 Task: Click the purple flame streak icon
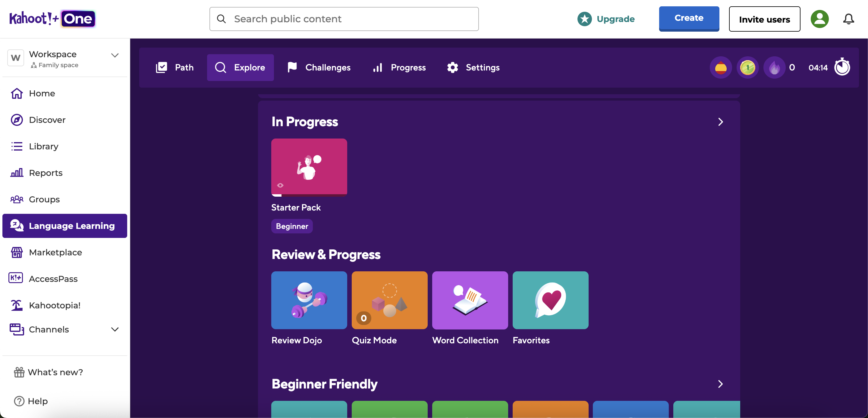coord(774,68)
